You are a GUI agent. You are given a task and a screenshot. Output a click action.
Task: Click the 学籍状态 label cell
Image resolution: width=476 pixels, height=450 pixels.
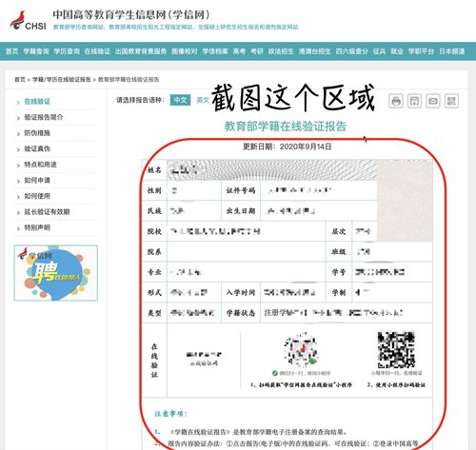(x=241, y=313)
